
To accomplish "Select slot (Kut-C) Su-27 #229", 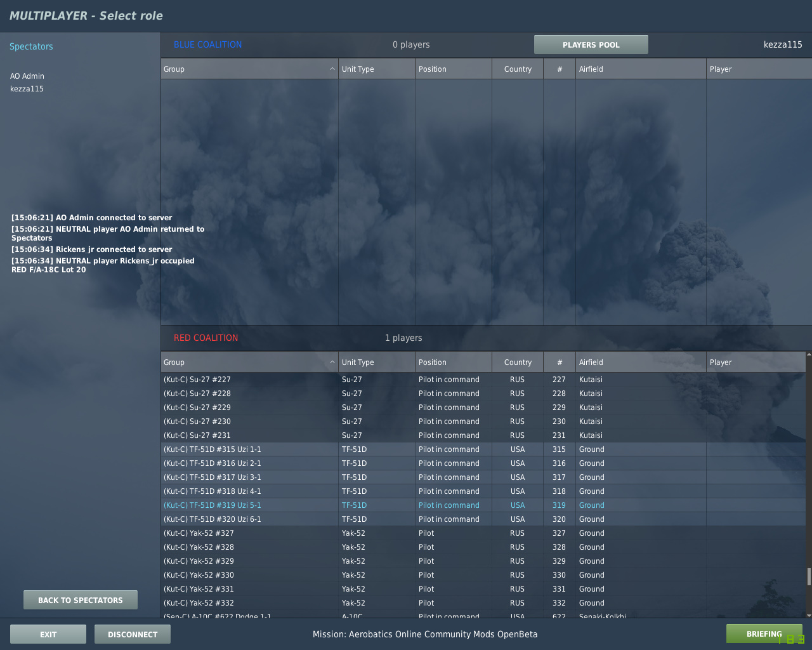I will [x=483, y=408].
